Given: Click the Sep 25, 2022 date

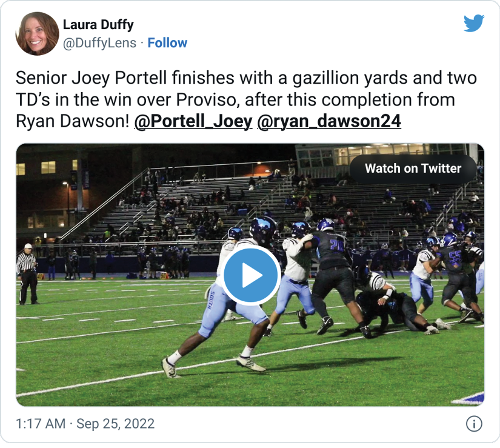Looking at the screenshot, I should click(x=115, y=424).
